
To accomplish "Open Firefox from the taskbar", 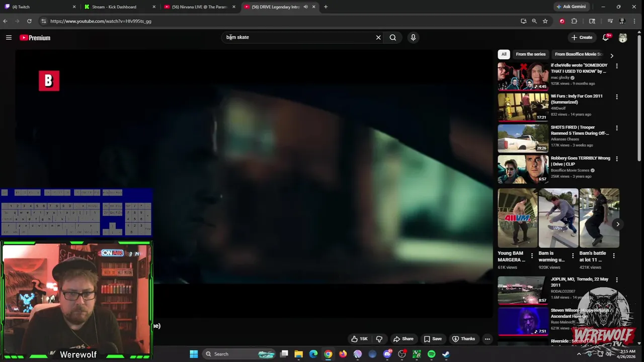I will coord(343,354).
